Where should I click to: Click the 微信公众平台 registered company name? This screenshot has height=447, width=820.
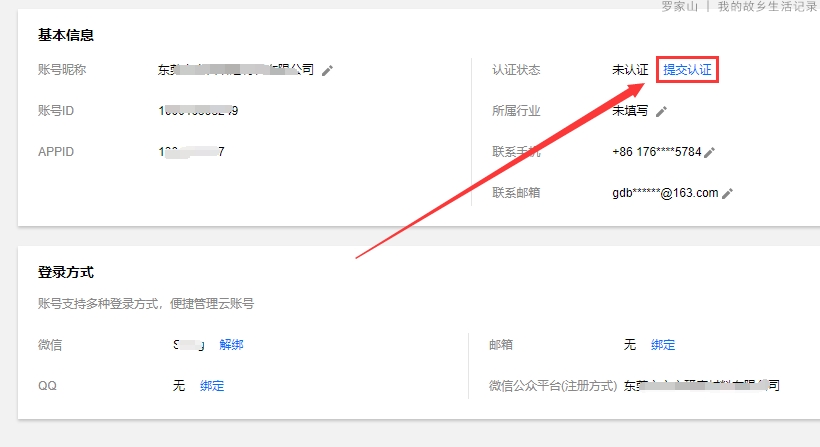tap(701, 385)
